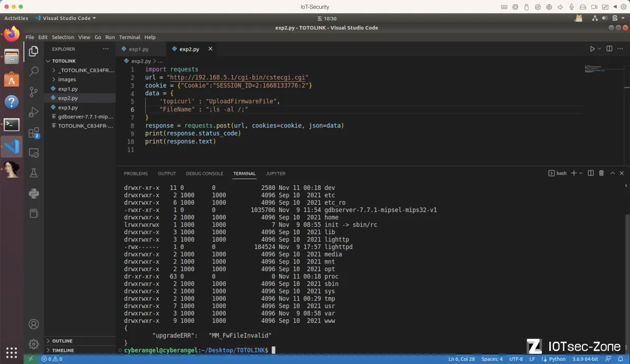Screen dimensions: 630x364
Task: Open new terminal profile dropdown arrow
Action: point(581,173)
